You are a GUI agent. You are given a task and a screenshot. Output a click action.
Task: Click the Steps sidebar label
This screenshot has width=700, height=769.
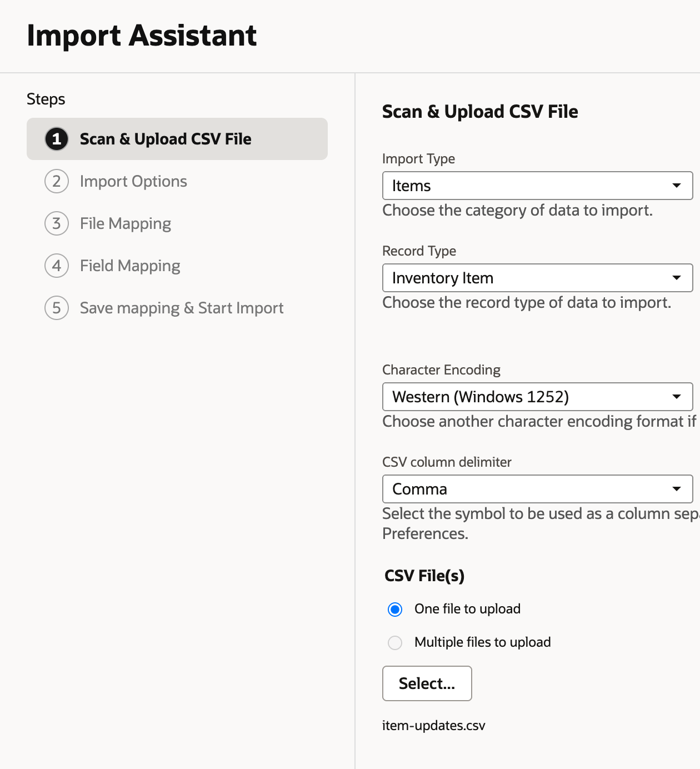pos(46,99)
